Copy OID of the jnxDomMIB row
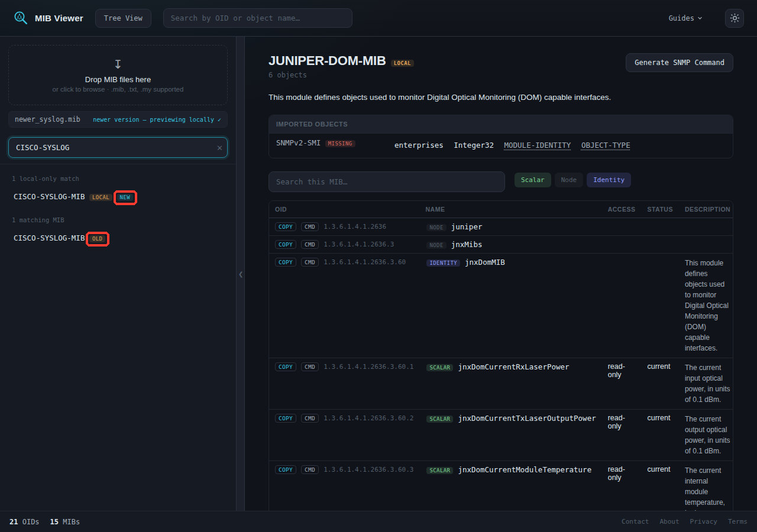757x532 pixels. pyautogui.click(x=286, y=262)
